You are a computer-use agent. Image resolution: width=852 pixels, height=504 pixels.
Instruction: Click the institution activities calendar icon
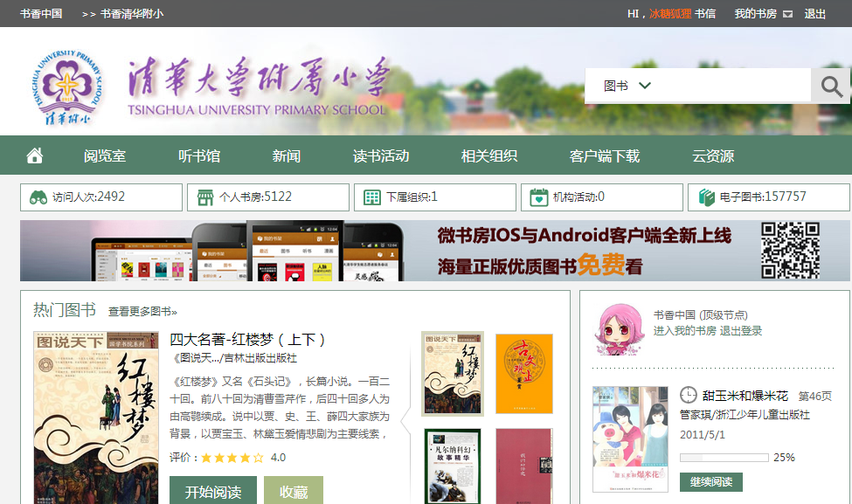pyautogui.click(x=539, y=197)
